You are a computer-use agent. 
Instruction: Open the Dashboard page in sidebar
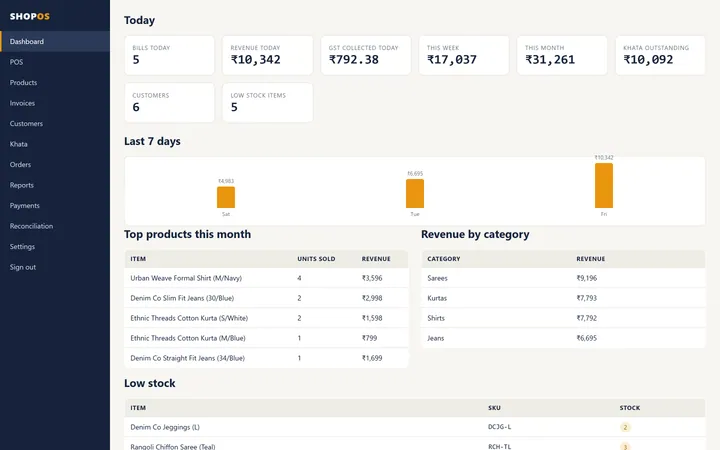point(55,41)
